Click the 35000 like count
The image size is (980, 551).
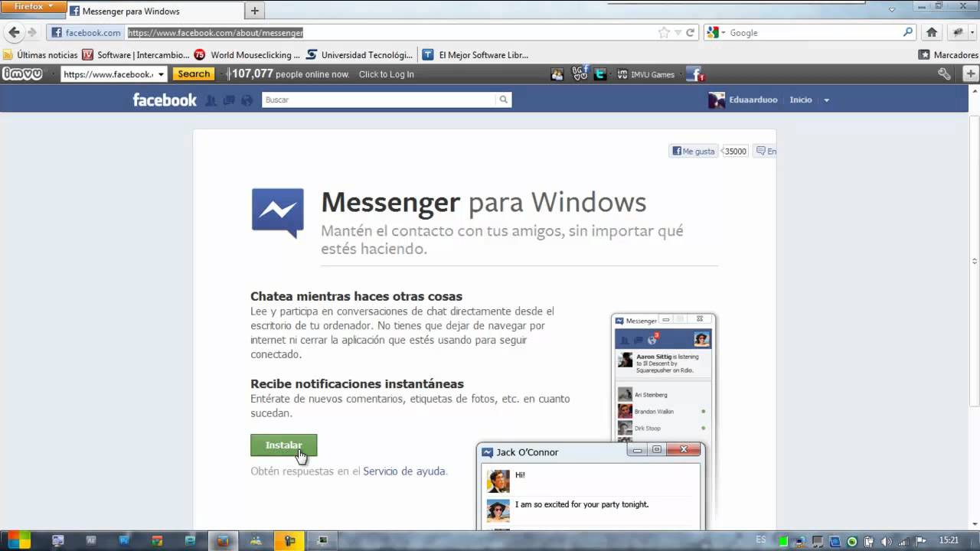735,151
